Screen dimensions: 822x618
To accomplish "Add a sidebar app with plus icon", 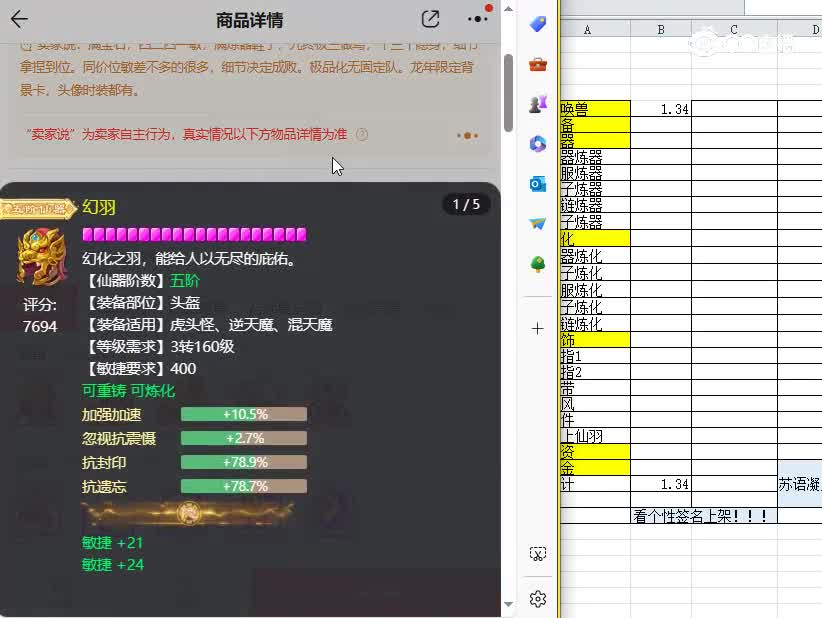I will [538, 329].
